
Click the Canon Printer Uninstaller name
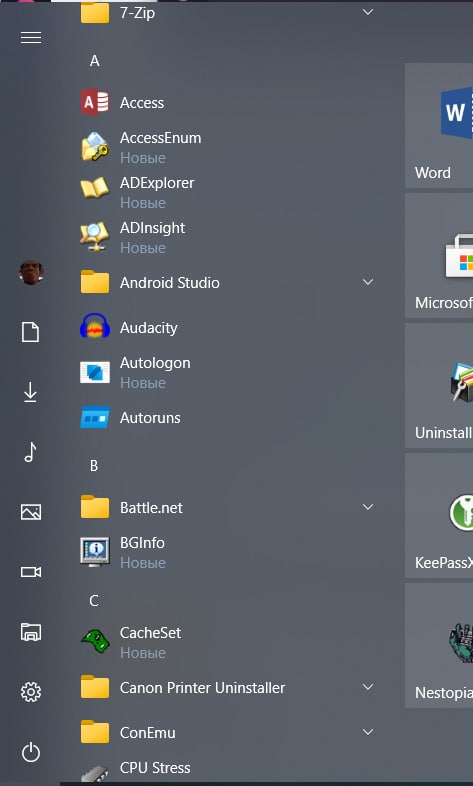pyautogui.click(x=202, y=688)
